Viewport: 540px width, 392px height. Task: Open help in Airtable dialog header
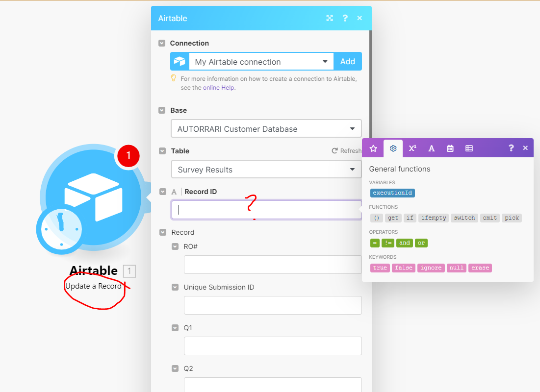coord(345,18)
